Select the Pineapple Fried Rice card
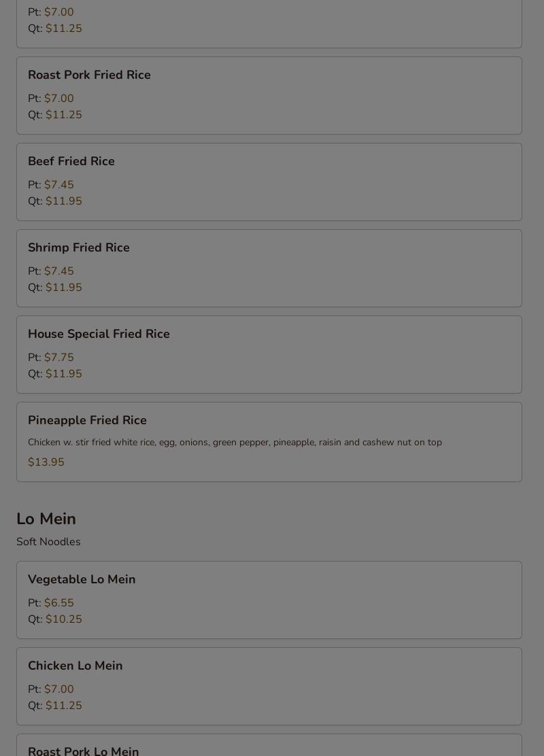 point(269,442)
